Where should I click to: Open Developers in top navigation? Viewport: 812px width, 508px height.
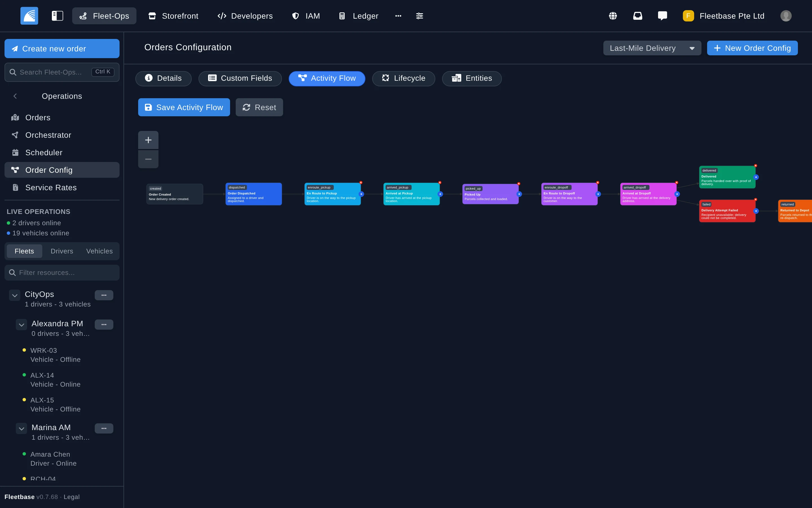245,16
